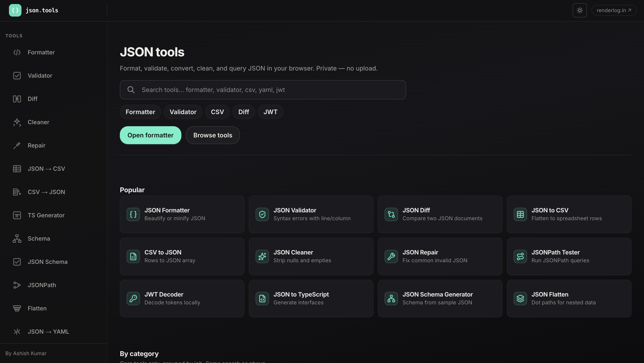Click the JSON Validator card shield icon
This screenshot has width=644, height=363.
(x=262, y=214)
